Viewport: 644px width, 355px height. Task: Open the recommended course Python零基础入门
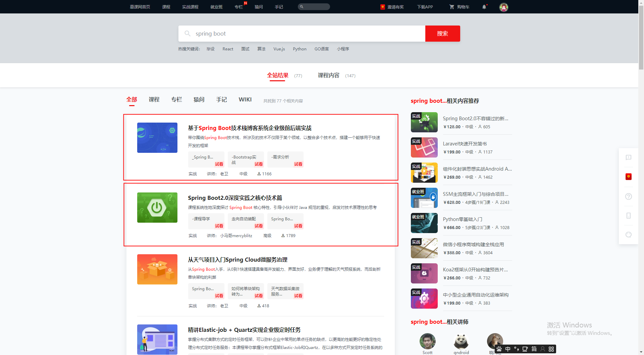[463, 219]
